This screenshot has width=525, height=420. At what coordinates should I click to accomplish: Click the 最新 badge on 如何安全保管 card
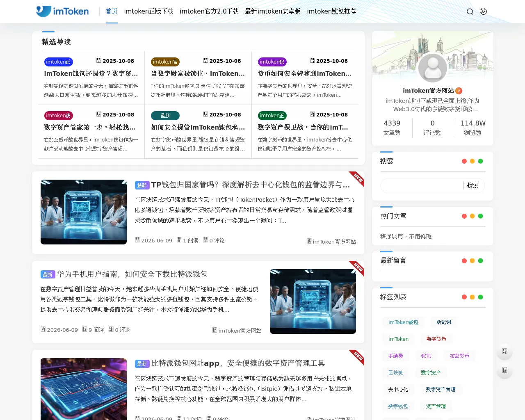pos(165,116)
